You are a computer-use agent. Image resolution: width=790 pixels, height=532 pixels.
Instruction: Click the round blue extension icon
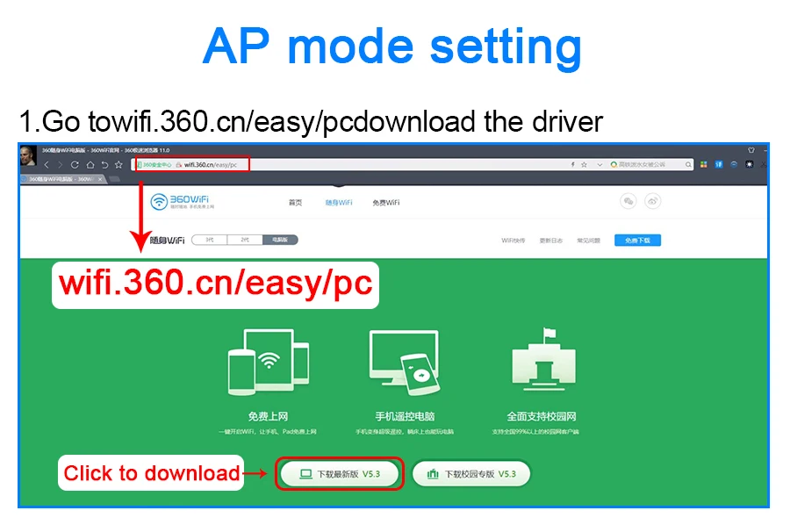click(x=734, y=165)
